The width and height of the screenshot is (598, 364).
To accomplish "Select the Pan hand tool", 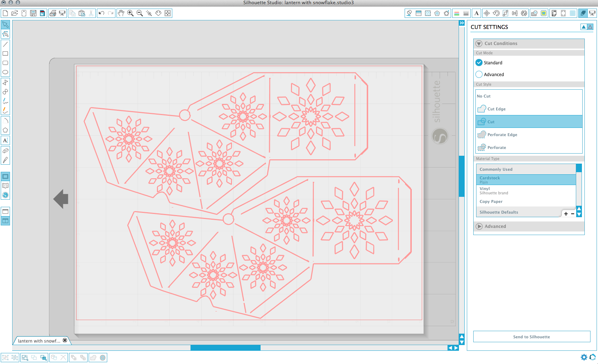I will click(121, 13).
